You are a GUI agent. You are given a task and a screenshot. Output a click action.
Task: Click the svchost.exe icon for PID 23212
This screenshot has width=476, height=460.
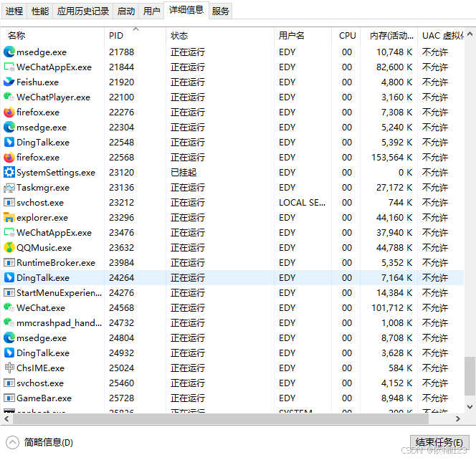click(9, 202)
